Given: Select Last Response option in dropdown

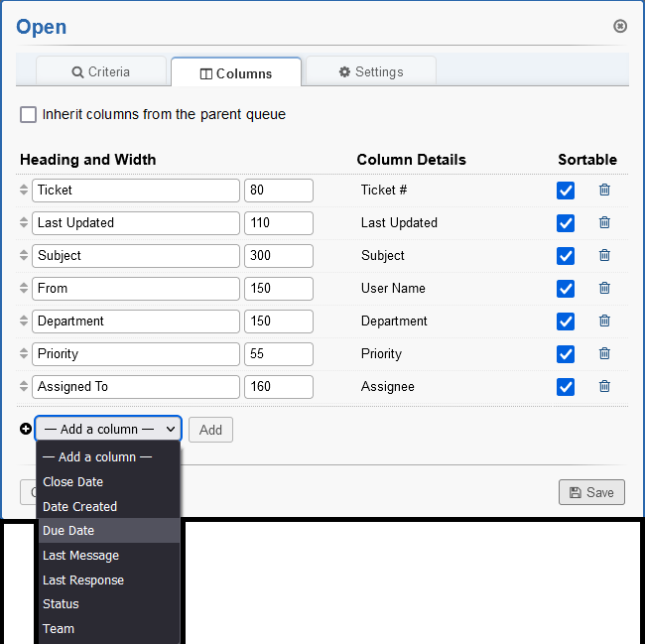Looking at the screenshot, I should (83, 580).
